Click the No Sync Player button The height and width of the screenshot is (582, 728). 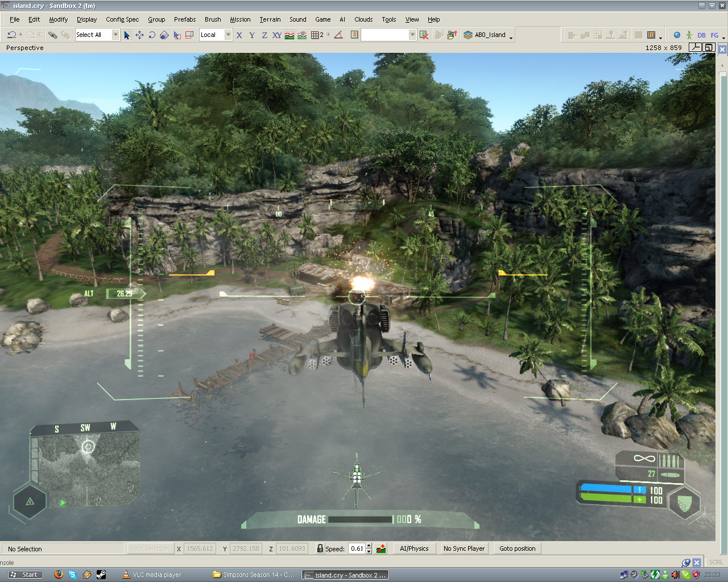pos(464,548)
